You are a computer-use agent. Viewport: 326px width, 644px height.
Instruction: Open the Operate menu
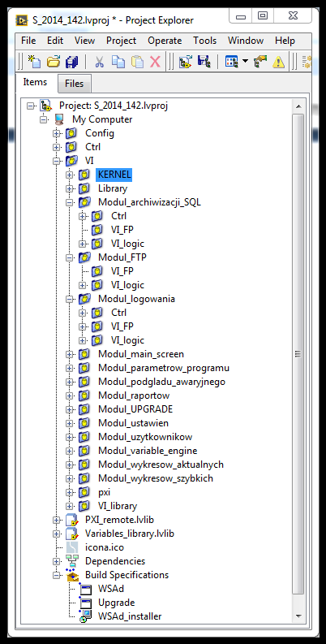165,41
